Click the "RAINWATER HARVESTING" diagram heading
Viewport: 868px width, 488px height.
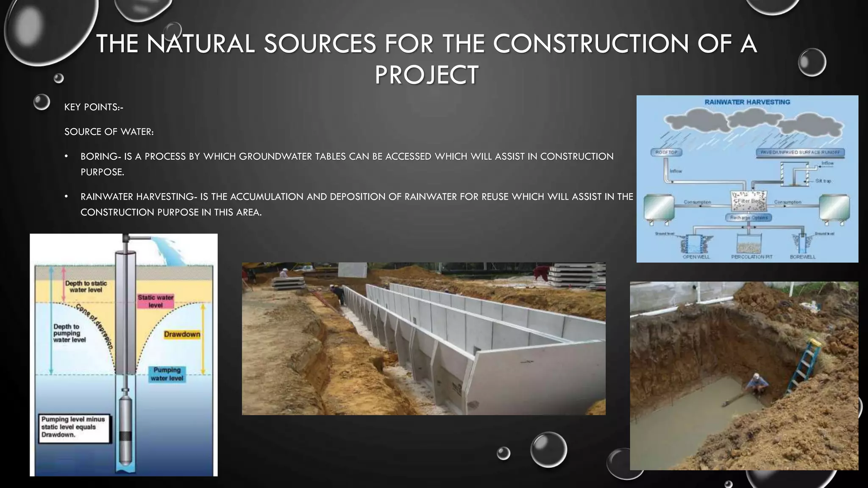coord(747,102)
